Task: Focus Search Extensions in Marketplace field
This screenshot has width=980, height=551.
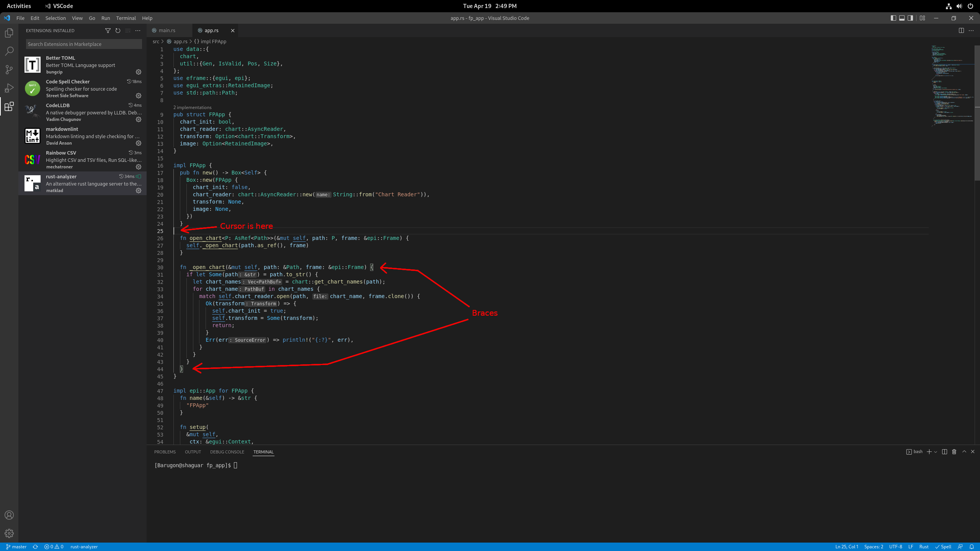Action: 84,44
